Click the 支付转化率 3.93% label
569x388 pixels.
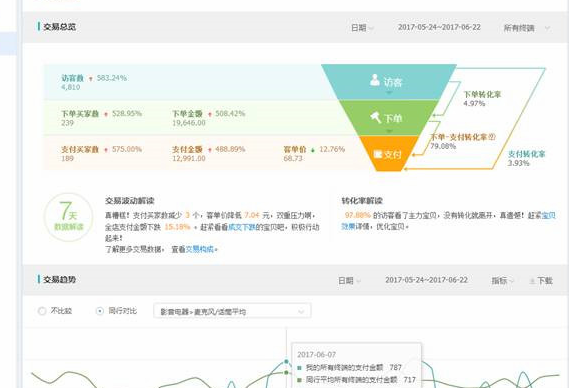[526, 159]
